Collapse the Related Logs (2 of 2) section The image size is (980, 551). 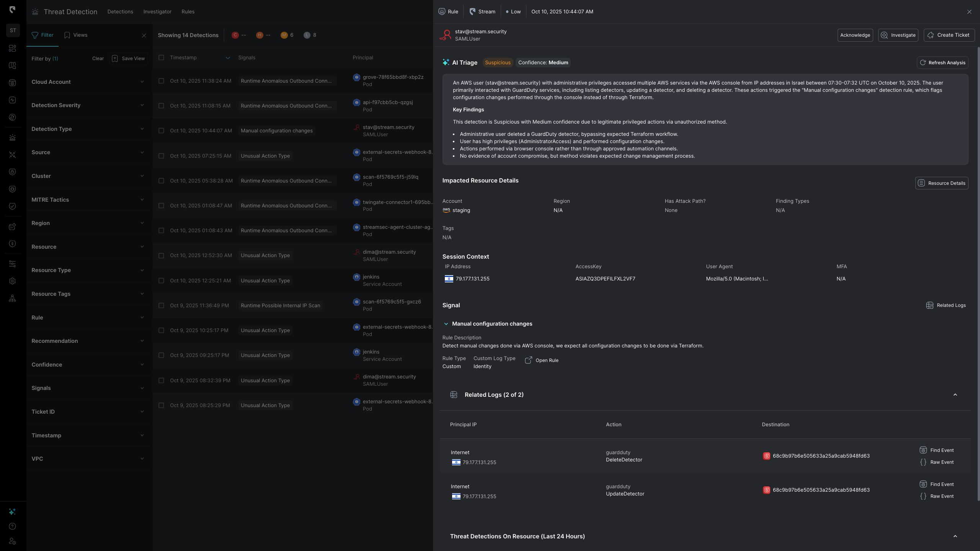click(x=955, y=395)
